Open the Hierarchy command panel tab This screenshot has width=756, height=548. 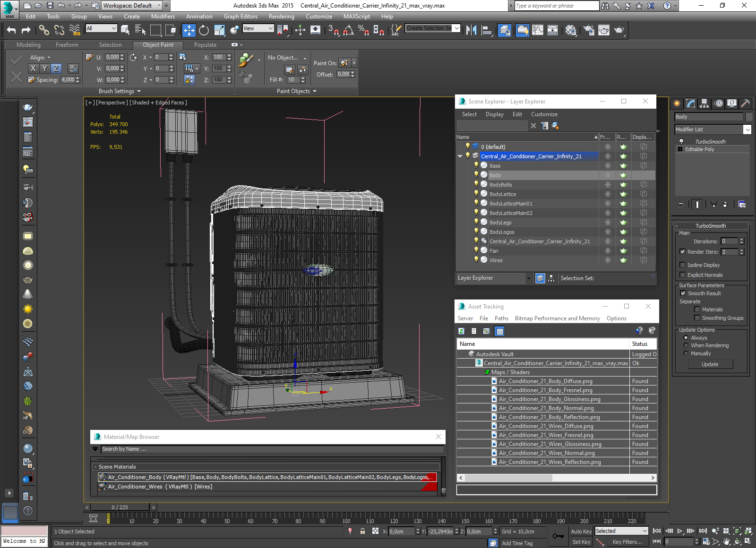coord(704,103)
